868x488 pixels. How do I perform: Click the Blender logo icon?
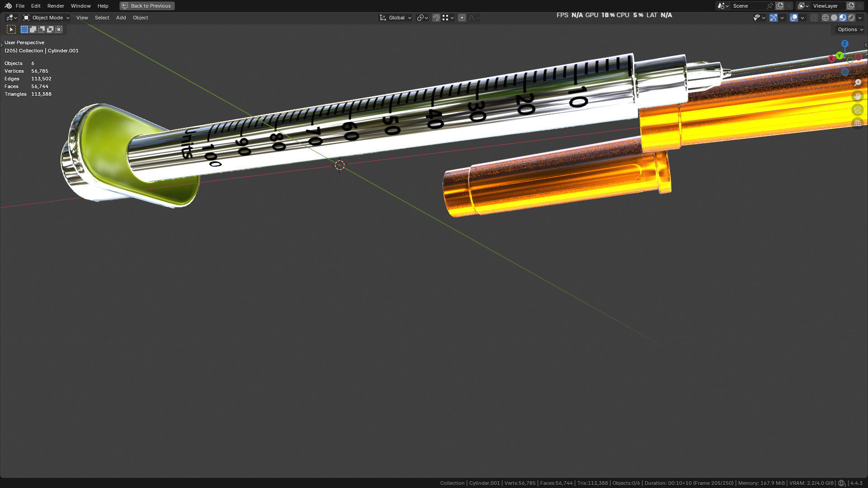8,6
